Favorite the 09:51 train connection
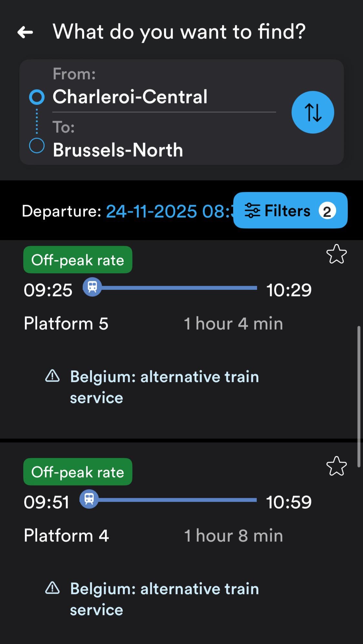The image size is (363, 644). 337,466
